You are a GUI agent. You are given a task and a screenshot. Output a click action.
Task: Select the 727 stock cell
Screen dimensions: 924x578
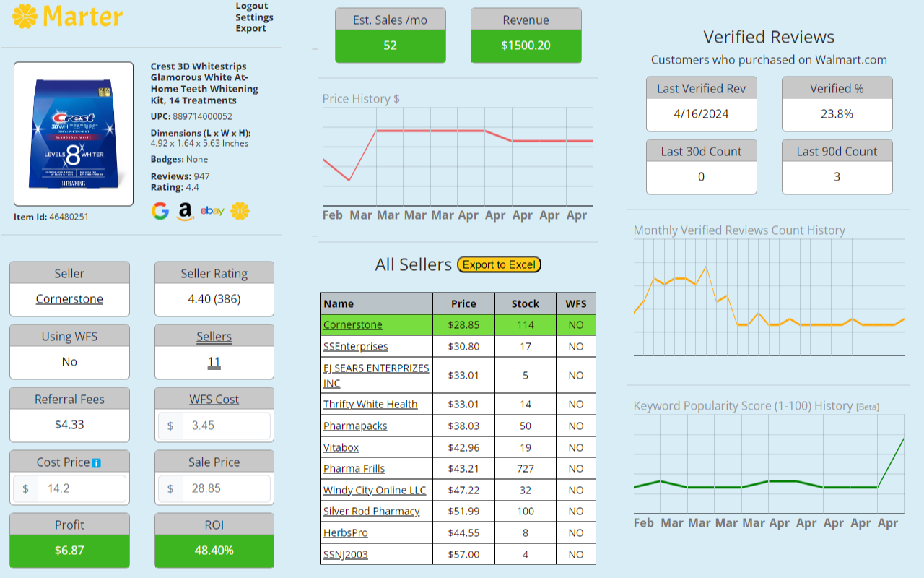pos(526,469)
